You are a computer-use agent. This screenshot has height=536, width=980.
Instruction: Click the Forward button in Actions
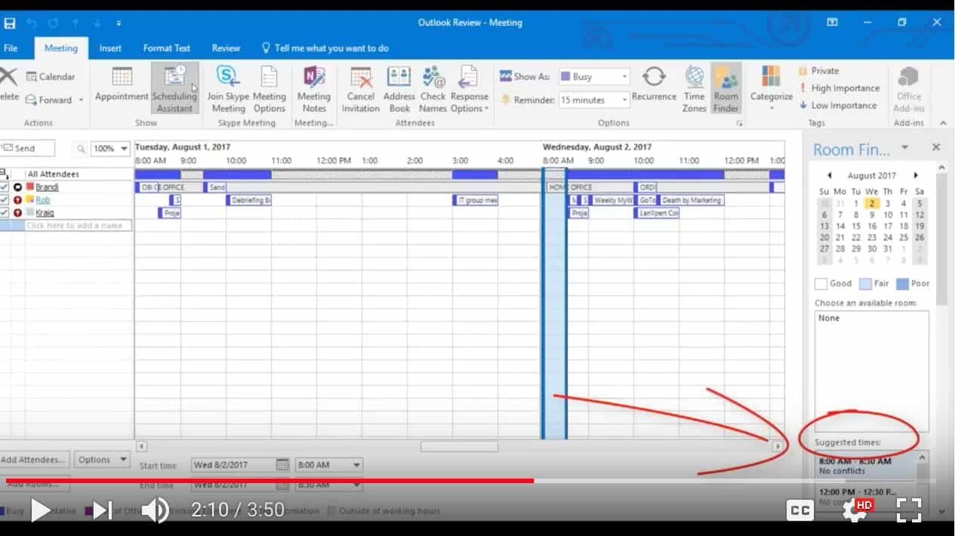tap(54, 100)
